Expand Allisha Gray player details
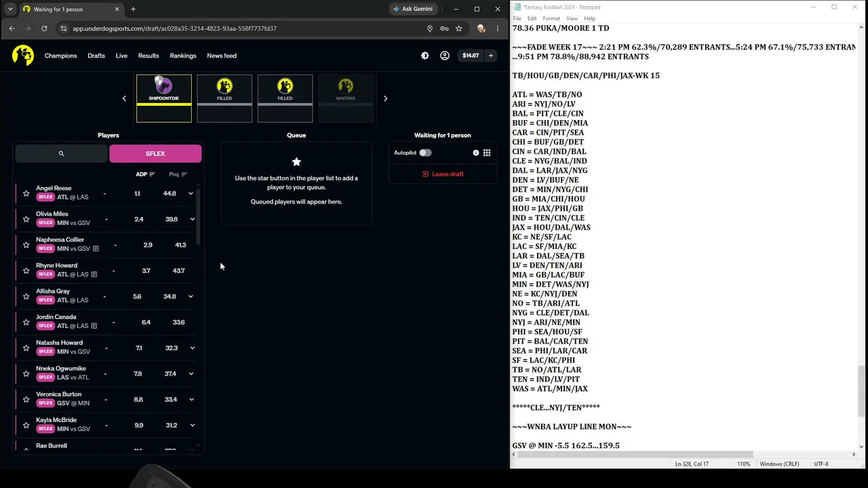Image resolution: width=868 pixels, height=488 pixels. coord(191,296)
